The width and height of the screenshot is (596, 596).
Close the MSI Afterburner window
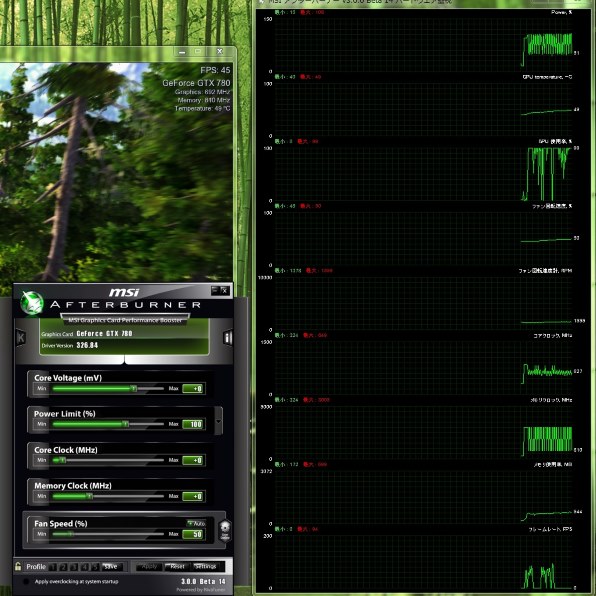tap(225, 290)
